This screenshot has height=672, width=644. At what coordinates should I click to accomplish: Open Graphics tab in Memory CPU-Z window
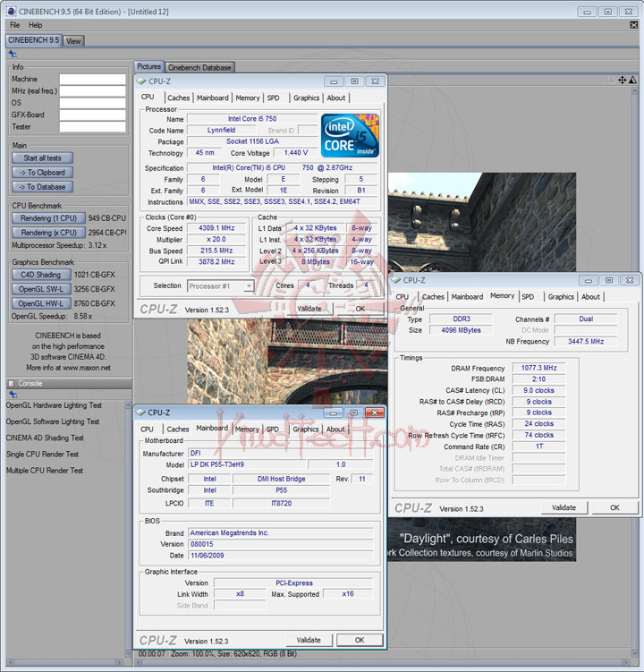(x=561, y=296)
